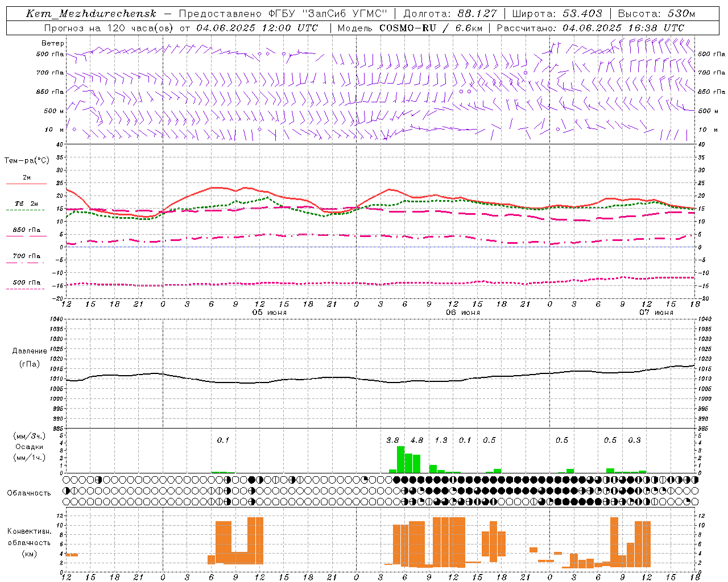The image size is (728, 582).
Task: Click the '(гПа)' pressure unit label
Action: [30, 364]
